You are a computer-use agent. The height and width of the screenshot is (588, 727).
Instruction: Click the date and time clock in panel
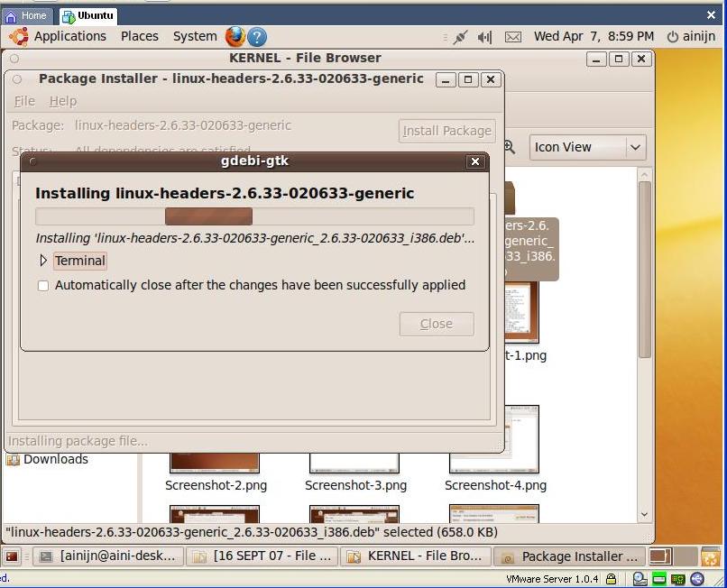594,36
